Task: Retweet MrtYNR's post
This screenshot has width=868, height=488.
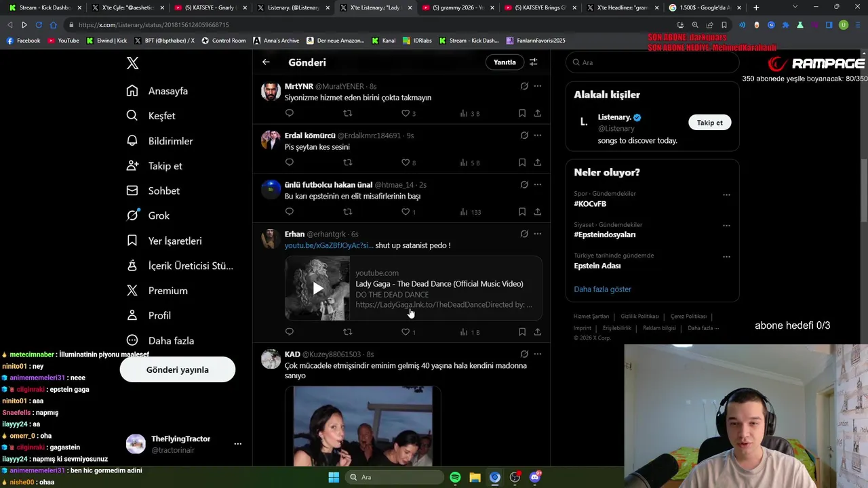Action: click(348, 113)
